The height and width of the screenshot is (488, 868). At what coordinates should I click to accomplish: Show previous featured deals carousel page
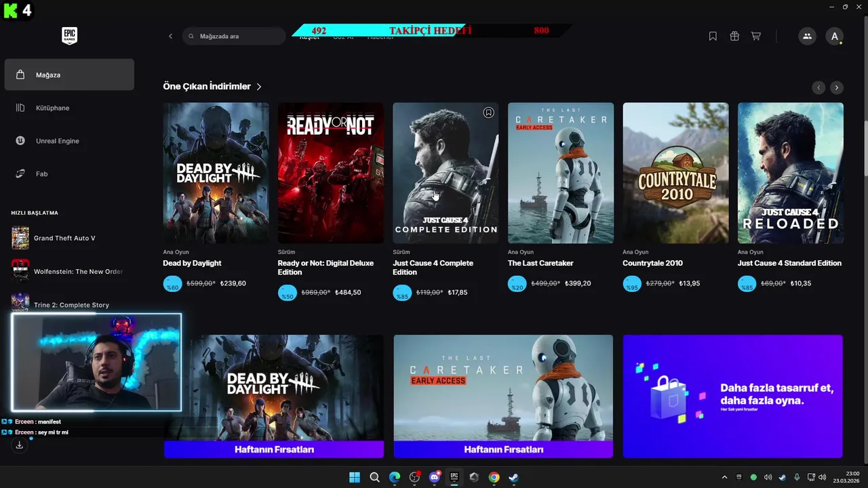[819, 87]
